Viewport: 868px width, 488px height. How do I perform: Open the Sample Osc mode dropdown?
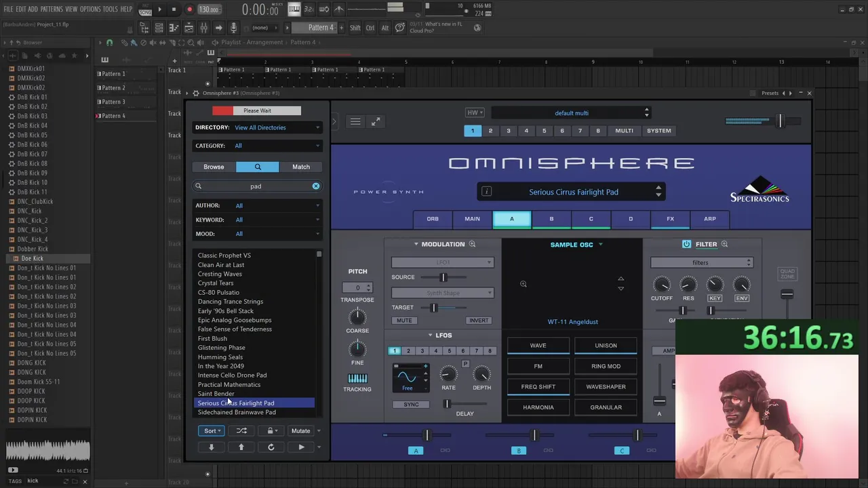tap(576, 245)
